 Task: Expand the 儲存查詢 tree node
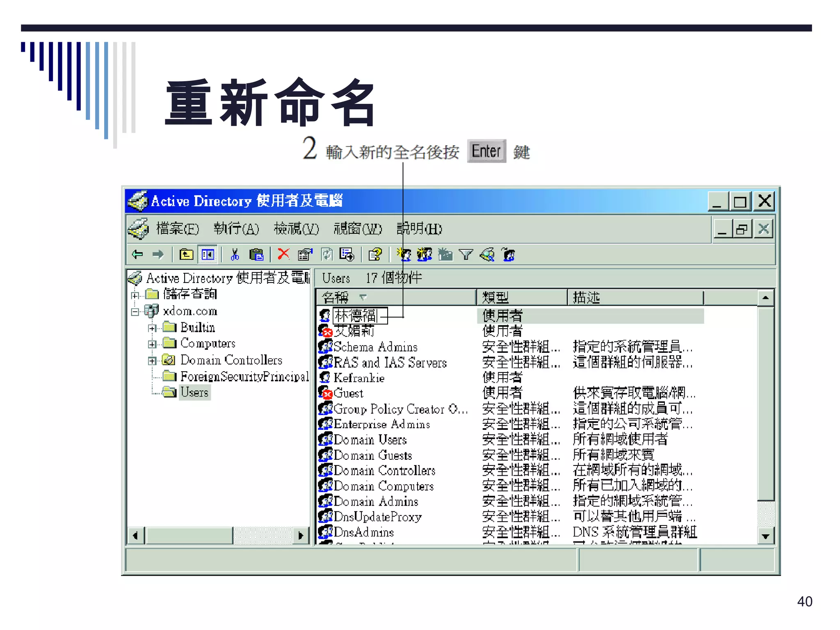click(x=135, y=295)
